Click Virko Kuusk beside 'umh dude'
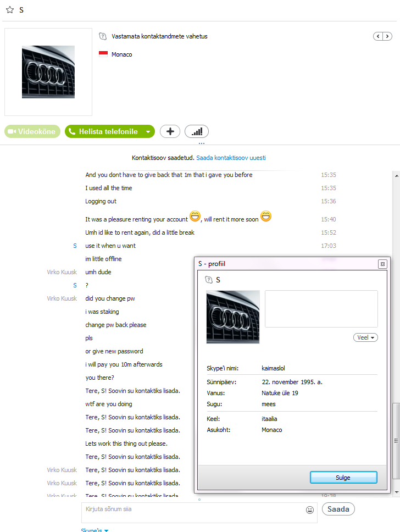Image resolution: width=400 pixels, height=532 pixels. 62,272
